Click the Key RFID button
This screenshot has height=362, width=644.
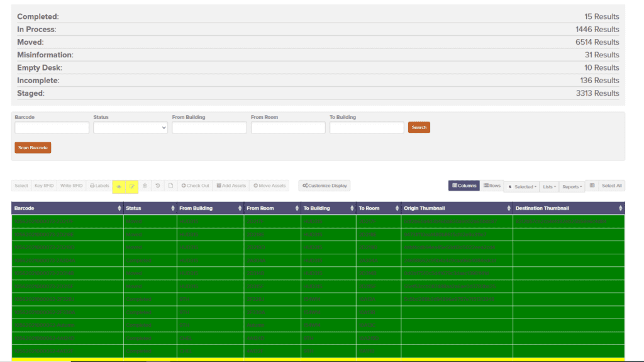[44, 186]
